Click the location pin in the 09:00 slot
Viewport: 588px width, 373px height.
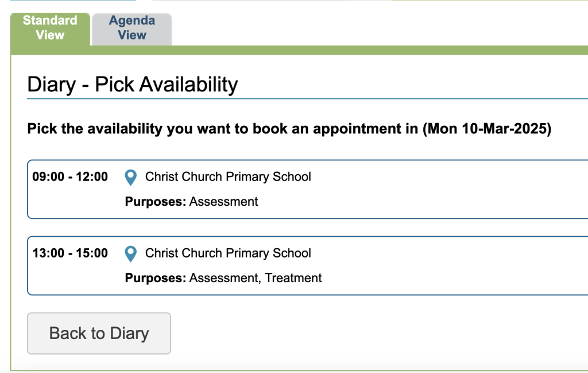[131, 177]
